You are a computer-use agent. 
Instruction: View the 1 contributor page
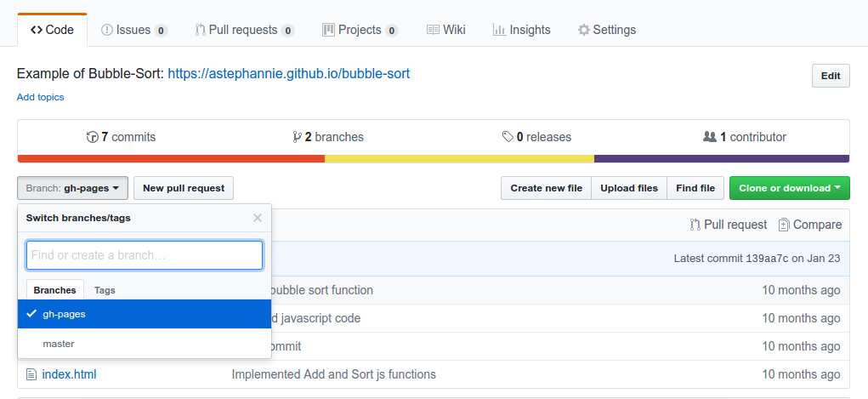click(x=745, y=137)
